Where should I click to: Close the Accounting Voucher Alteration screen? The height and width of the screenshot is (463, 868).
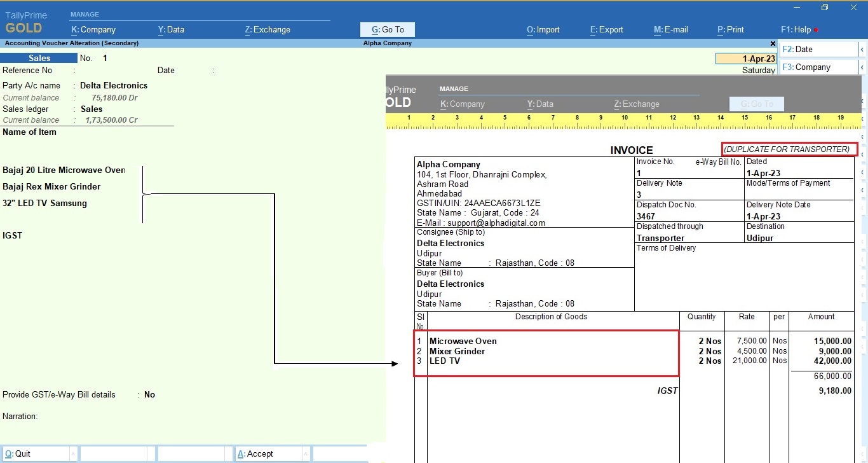click(773, 43)
